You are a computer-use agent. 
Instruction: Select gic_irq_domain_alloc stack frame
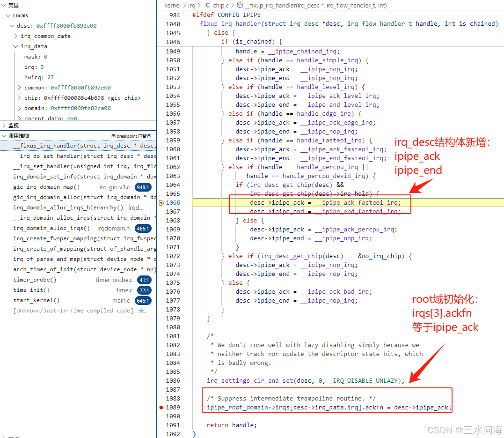point(78,197)
